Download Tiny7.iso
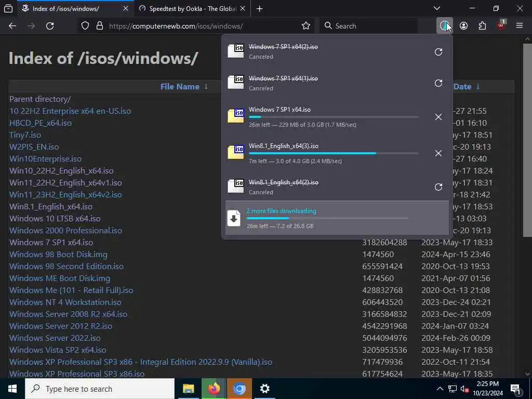The height and width of the screenshot is (399, 532). (25, 135)
